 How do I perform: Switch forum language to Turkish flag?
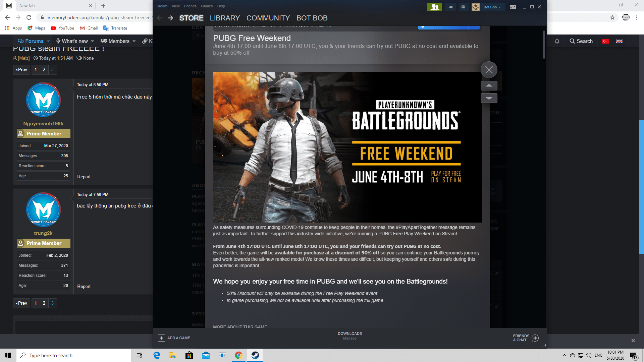point(605,41)
